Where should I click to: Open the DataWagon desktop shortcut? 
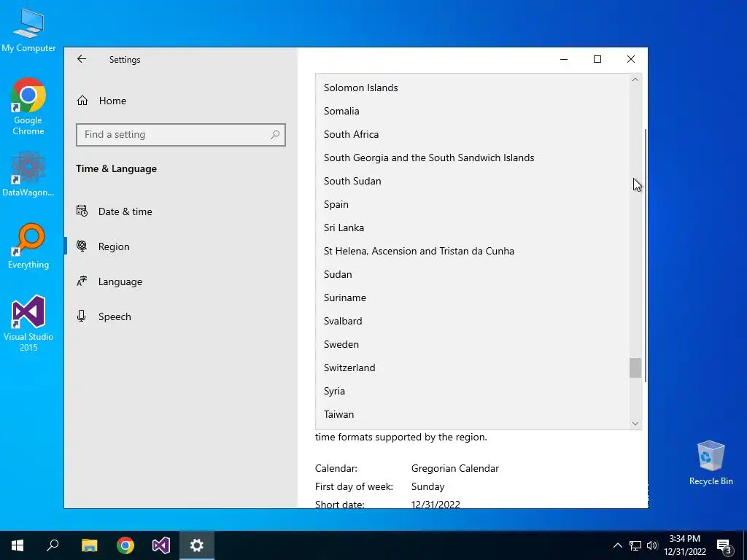coord(28,174)
